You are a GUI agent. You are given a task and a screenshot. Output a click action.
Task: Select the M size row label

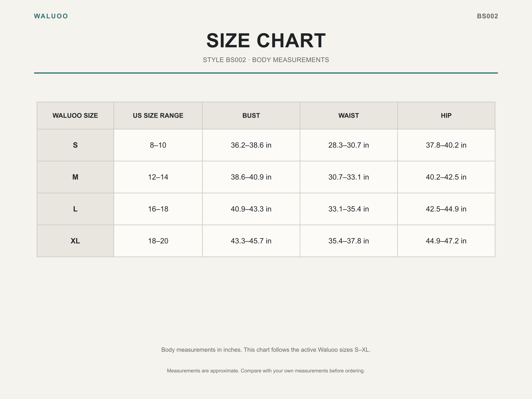coord(75,177)
